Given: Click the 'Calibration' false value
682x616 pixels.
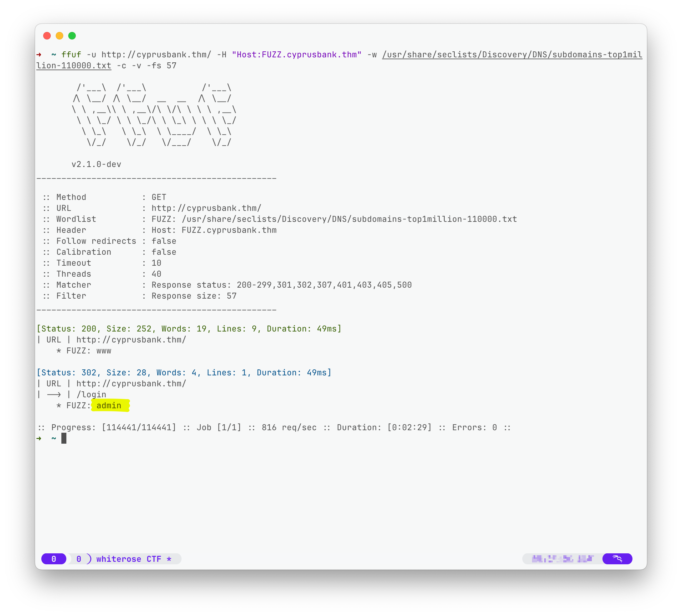Looking at the screenshot, I should pyautogui.click(x=164, y=252).
